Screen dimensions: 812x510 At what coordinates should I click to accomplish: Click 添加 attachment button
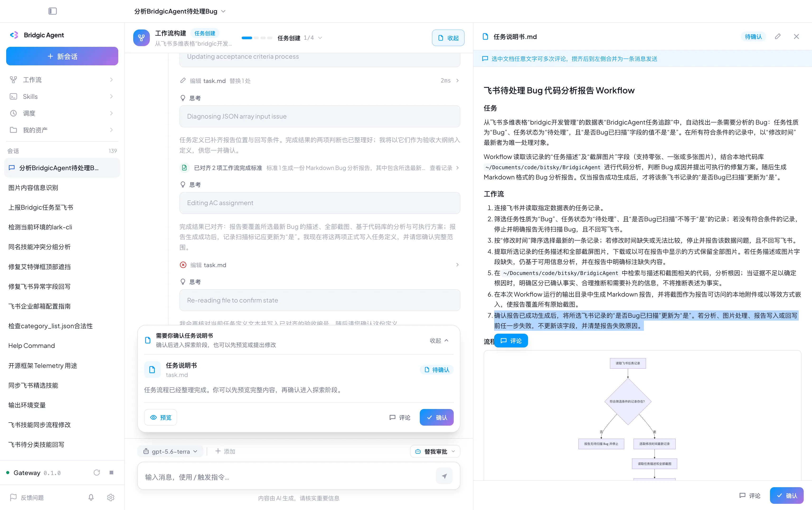pyautogui.click(x=225, y=452)
